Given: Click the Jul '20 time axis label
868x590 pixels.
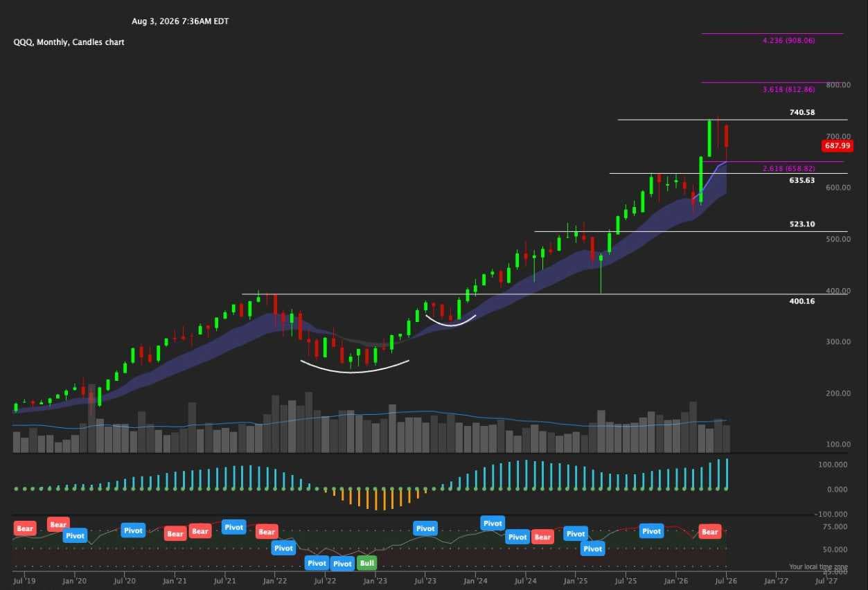Looking at the screenshot, I should 124,582.
